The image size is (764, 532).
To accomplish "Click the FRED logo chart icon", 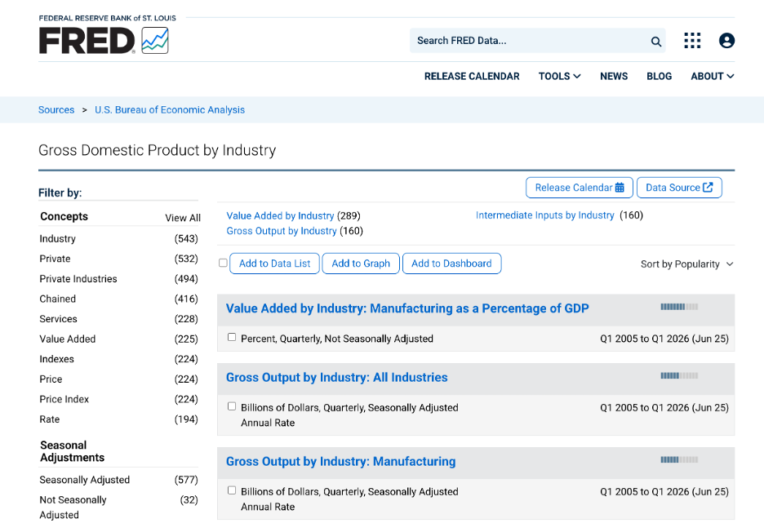I will pyautogui.click(x=155, y=41).
